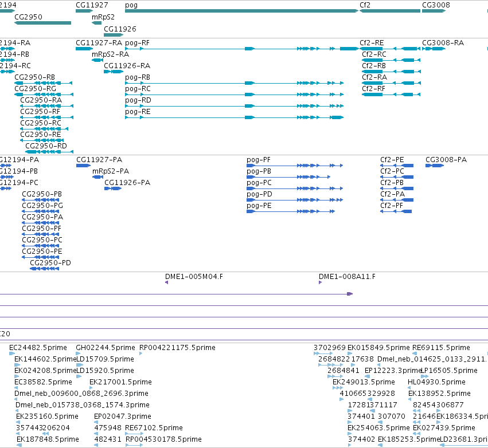Click the mRpS2 gene label

[x=103, y=17]
